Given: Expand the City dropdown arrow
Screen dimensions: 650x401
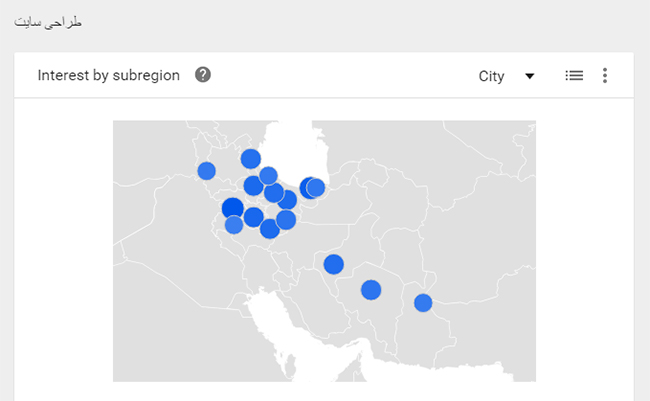Looking at the screenshot, I should click(530, 76).
